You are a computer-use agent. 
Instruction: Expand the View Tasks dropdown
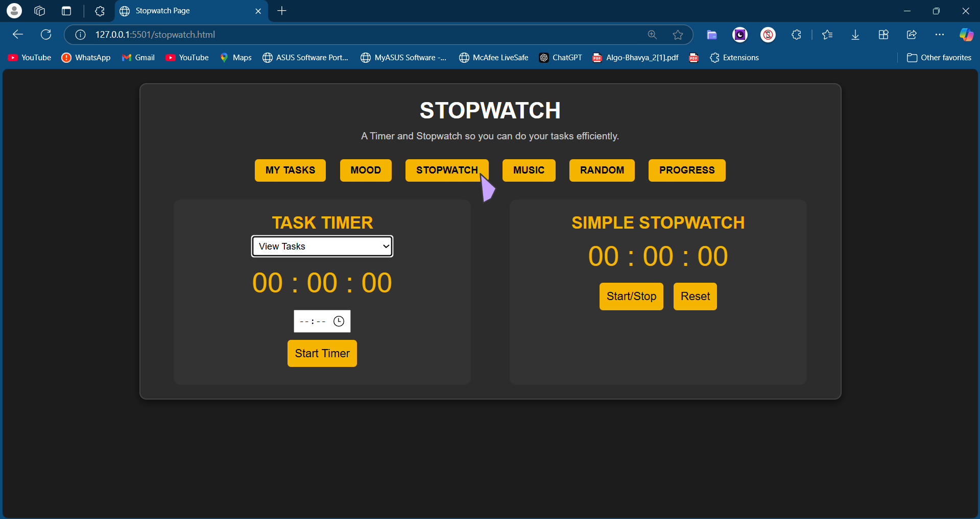pos(322,246)
